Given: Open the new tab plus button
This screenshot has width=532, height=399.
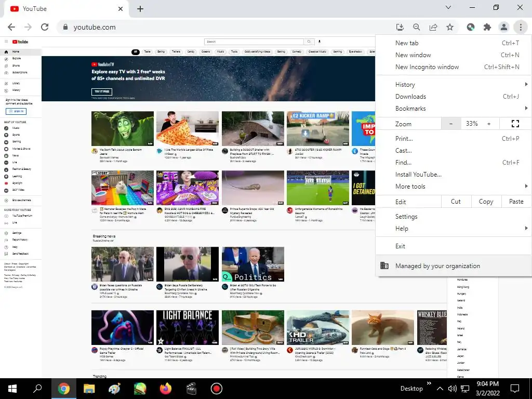Looking at the screenshot, I should pyautogui.click(x=140, y=9).
